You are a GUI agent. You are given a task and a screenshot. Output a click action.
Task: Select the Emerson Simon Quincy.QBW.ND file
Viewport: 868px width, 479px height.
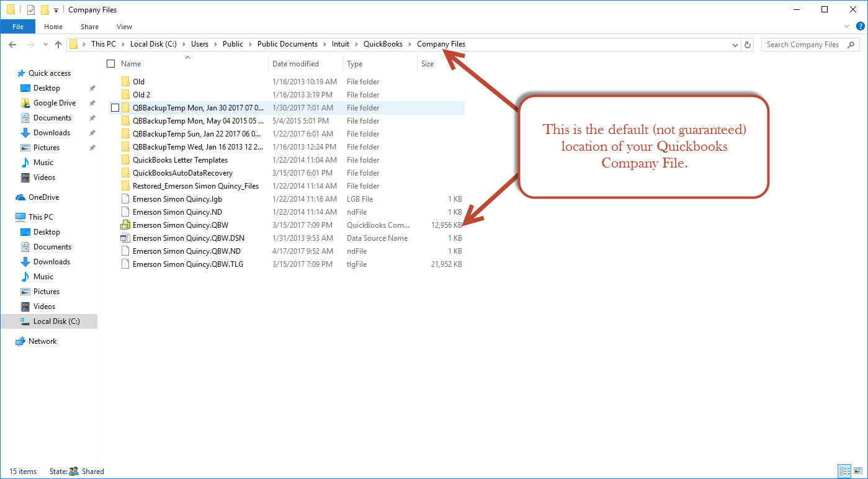point(186,251)
